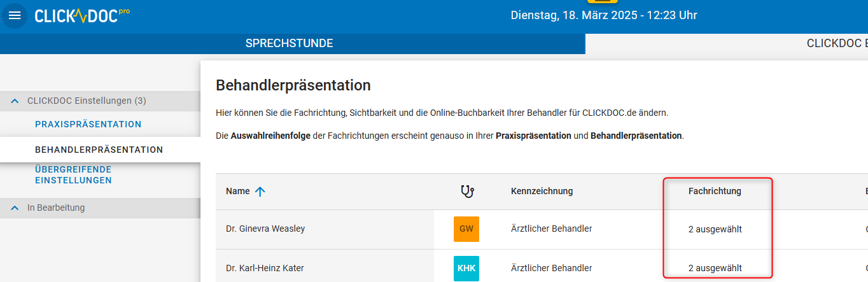Click the date and time display

(604, 15)
